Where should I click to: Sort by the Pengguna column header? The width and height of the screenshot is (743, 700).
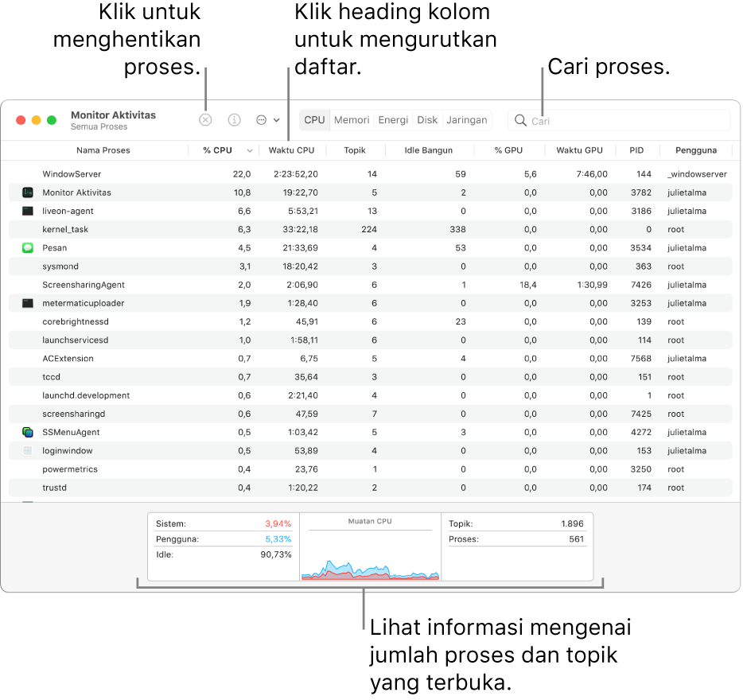[695, 150]
